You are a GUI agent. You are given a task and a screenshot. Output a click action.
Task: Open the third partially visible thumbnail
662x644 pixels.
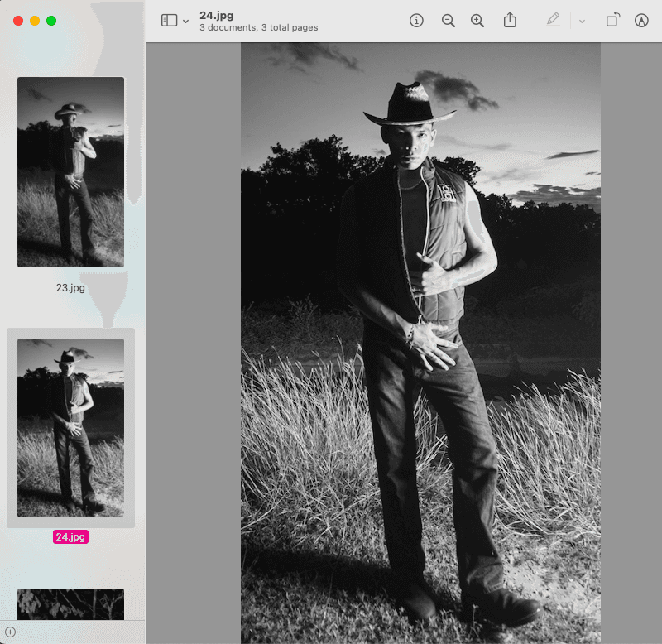70,604
